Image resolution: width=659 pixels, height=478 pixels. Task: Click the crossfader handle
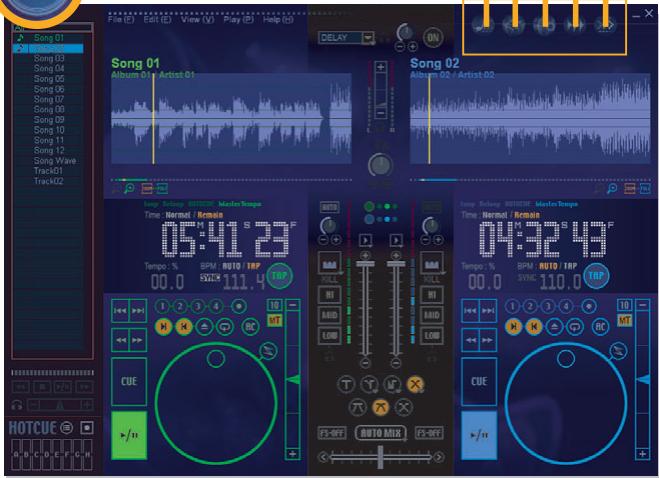coord(380,457)
